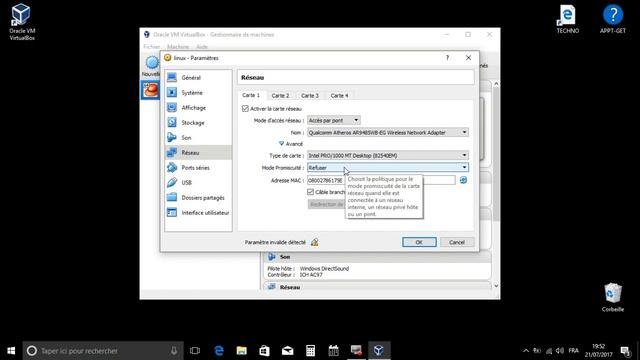The height and width of the screenshot is (360, 640).
Task: Toggle the Activer la carte réseau checkbox
Action: pyautogui.click(x=245, y=109)
